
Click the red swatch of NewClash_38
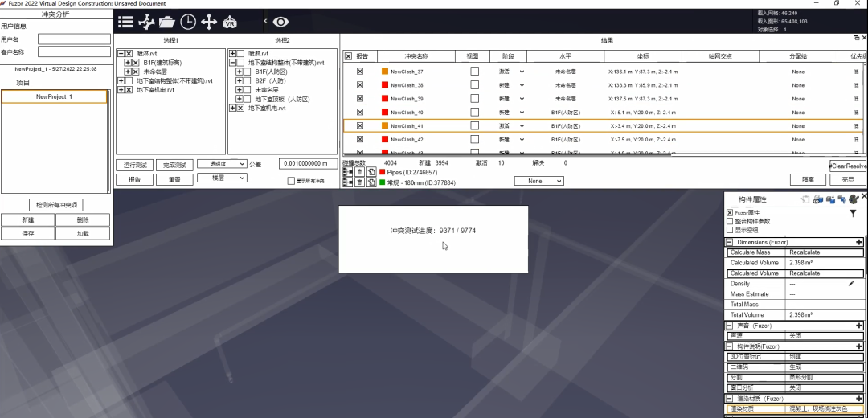coord(385,85)
